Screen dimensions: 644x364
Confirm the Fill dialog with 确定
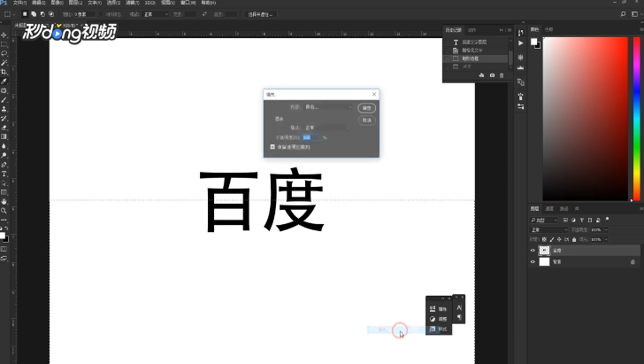click(x=366, y=108)
